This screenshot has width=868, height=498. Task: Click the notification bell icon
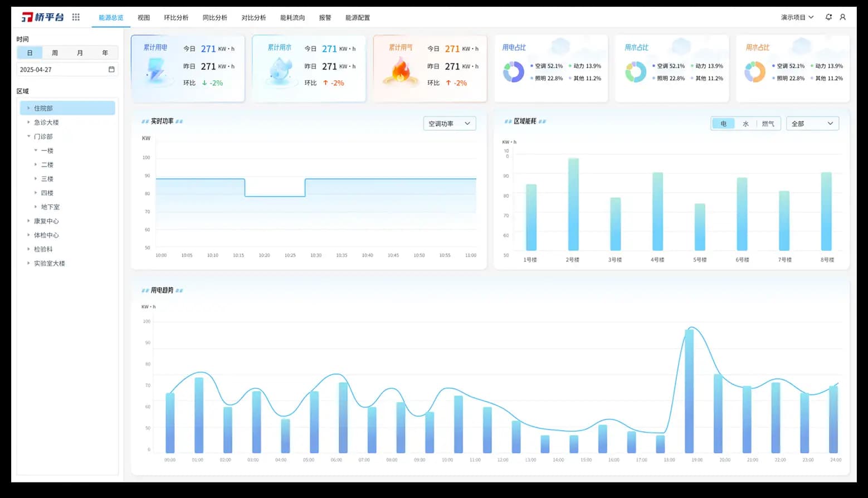828,17
